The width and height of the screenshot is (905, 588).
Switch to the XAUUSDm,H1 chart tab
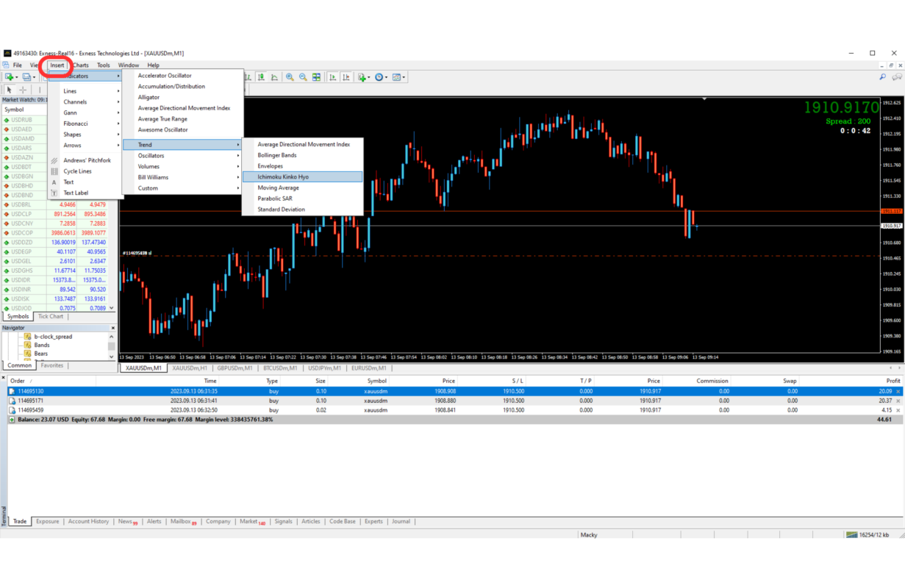[190, 368]
